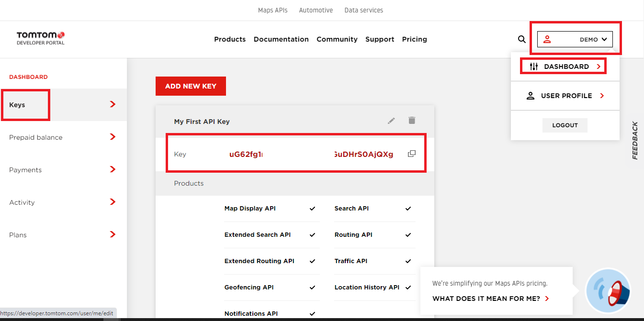Toggle the Geofencing API checkmark

tap(313, 288)
